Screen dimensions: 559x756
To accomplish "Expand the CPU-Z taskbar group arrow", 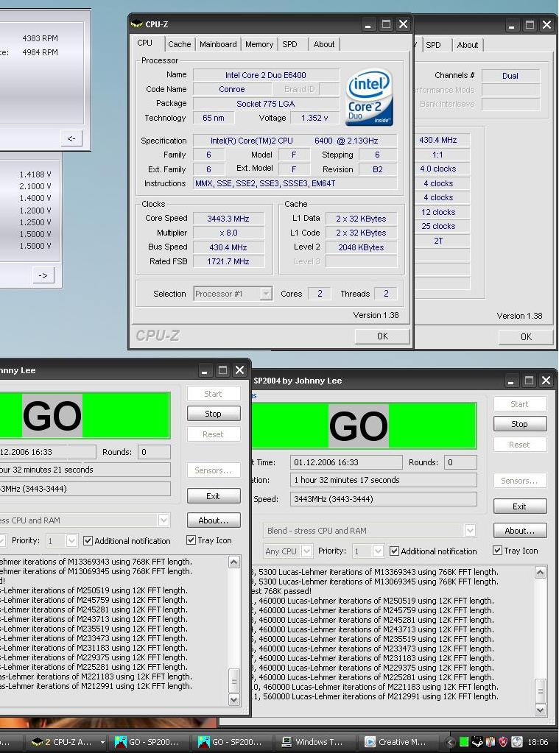I will point(102,743).
